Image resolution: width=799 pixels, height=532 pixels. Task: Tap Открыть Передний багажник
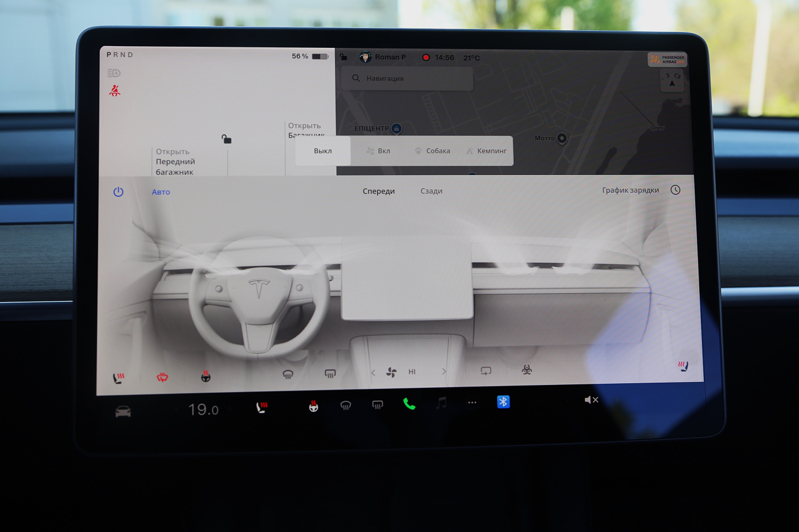pyautogui.click(x=175, y=162)
